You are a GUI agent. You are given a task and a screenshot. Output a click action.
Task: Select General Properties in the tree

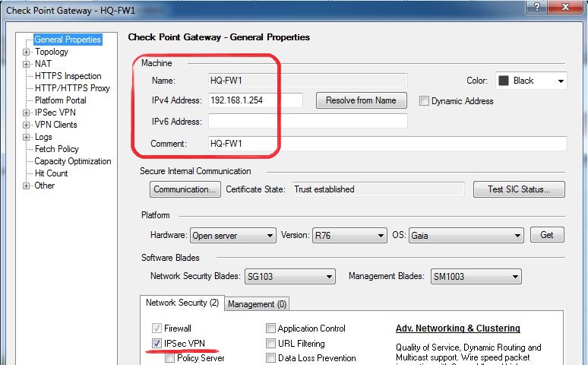click(68, 40)
